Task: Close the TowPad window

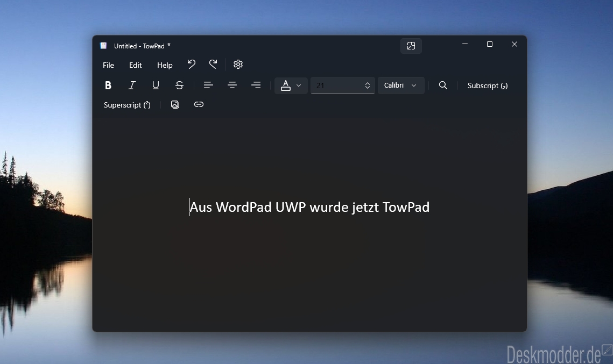Action: (515, 44)
